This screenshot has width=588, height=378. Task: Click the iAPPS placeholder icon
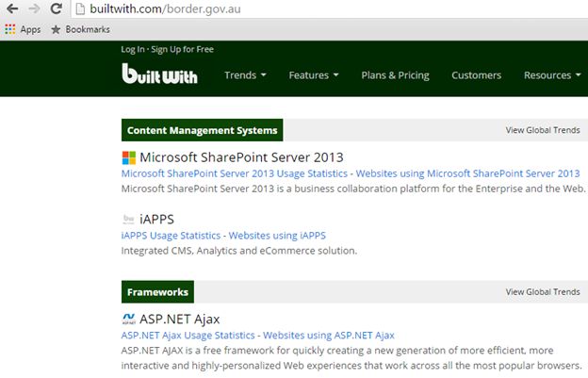(128, 219)
